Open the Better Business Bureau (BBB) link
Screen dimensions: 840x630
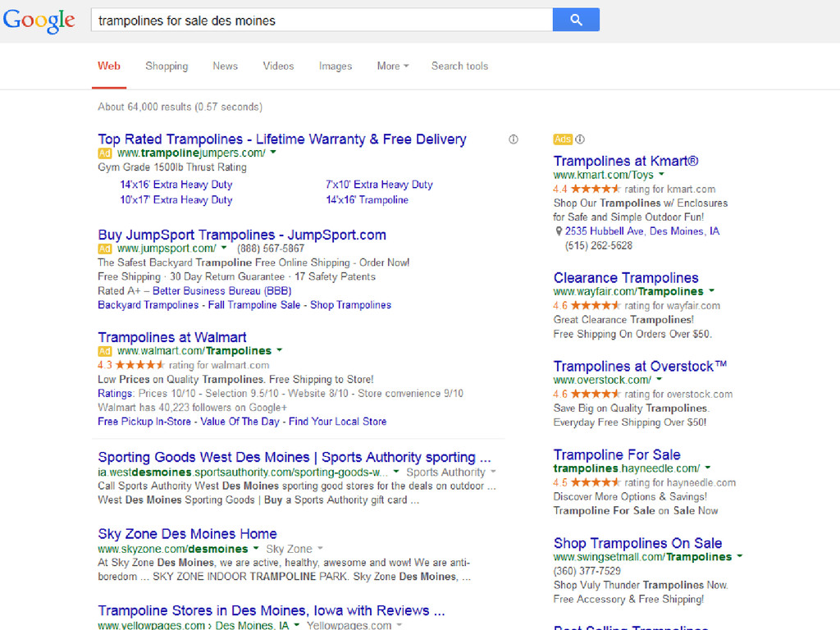point(221,291)
